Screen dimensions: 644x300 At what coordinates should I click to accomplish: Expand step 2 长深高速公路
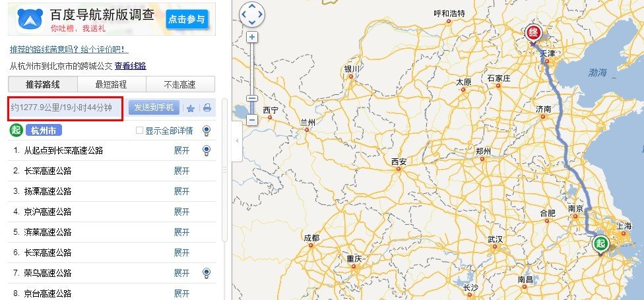pyautogui.click(x=181, y=171)
